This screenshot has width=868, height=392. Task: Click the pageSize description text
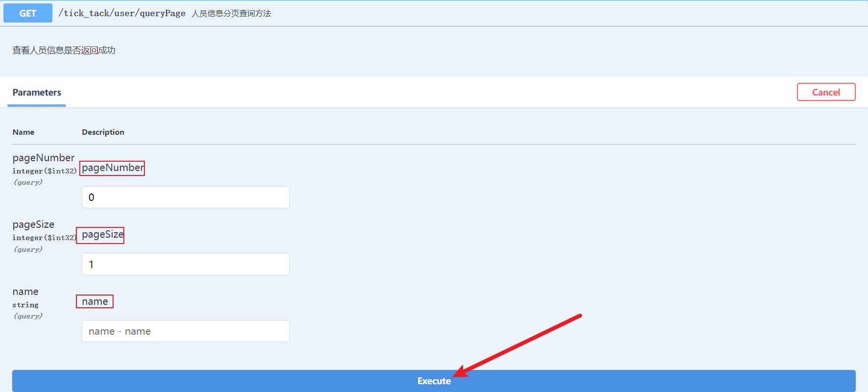click(x=102, y=235)
